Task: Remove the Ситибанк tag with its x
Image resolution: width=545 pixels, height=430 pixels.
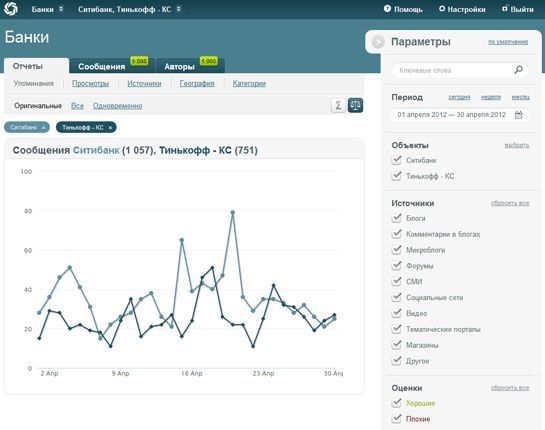Action: click(43, 128)
